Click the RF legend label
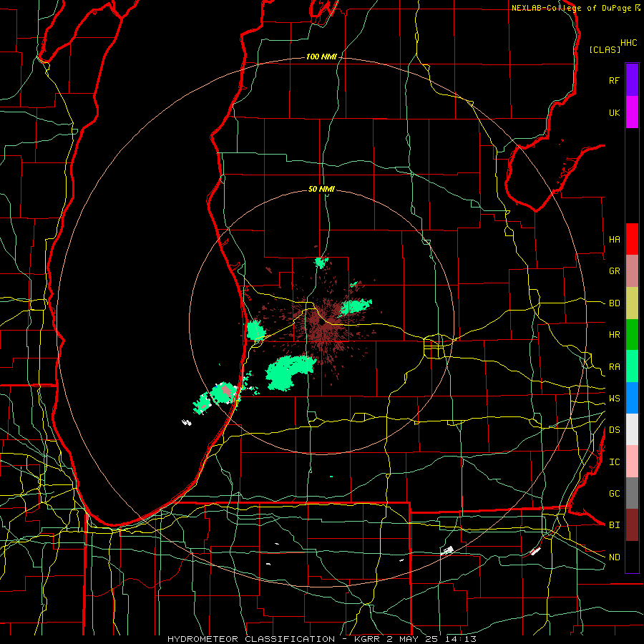The width and height of the screenshot is (644, 644). point(614,80)
